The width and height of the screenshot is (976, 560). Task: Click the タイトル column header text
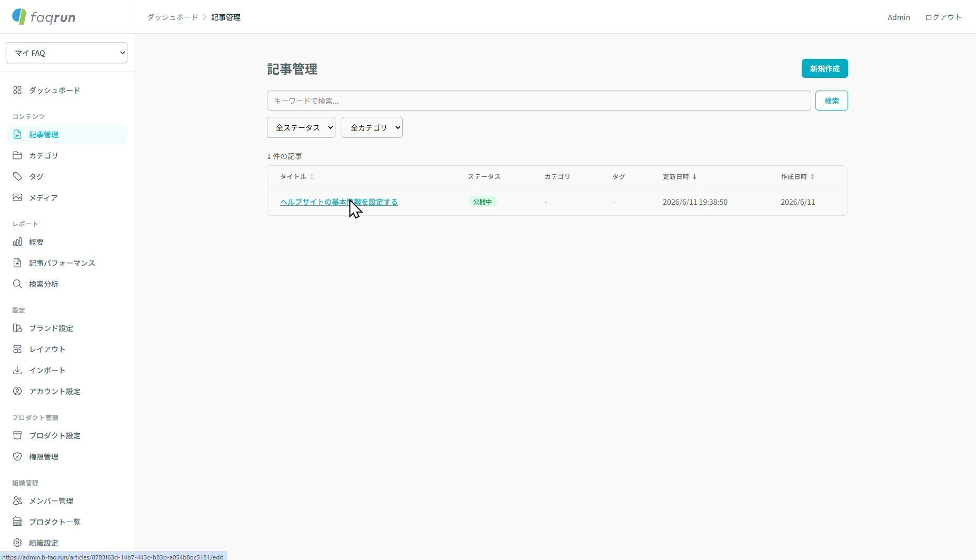click(x=293, y=176)
